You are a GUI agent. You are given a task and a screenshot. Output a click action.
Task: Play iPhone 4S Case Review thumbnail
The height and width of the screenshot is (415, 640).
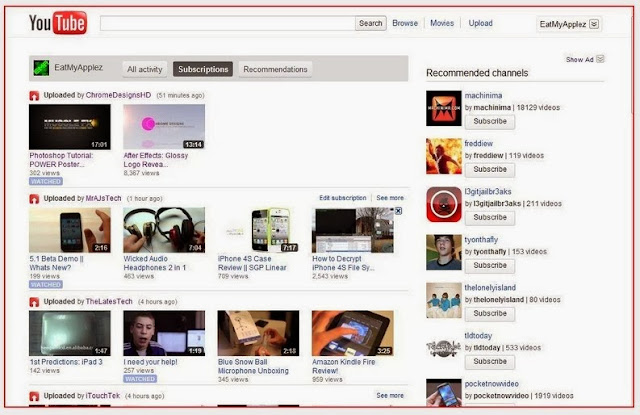(x=258, y=230)
